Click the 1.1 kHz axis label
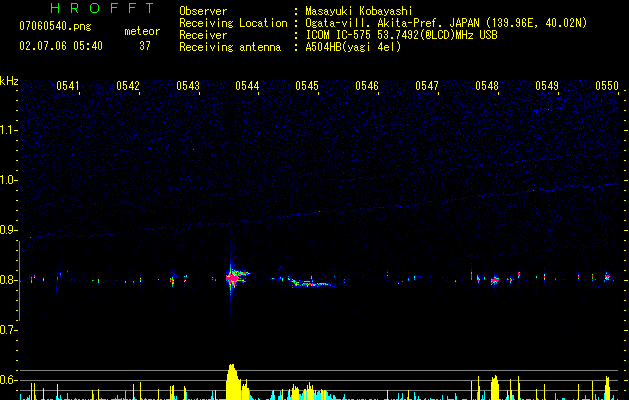This screenshot has height=400, width=629. tap(8, 130)
